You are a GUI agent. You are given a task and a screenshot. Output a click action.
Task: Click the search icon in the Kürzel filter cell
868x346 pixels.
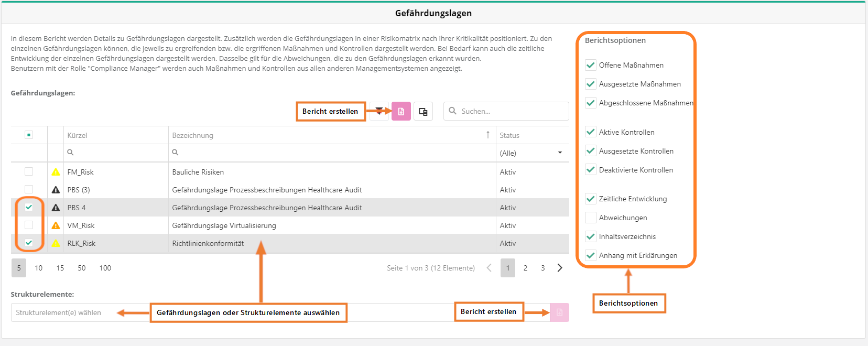70,153
